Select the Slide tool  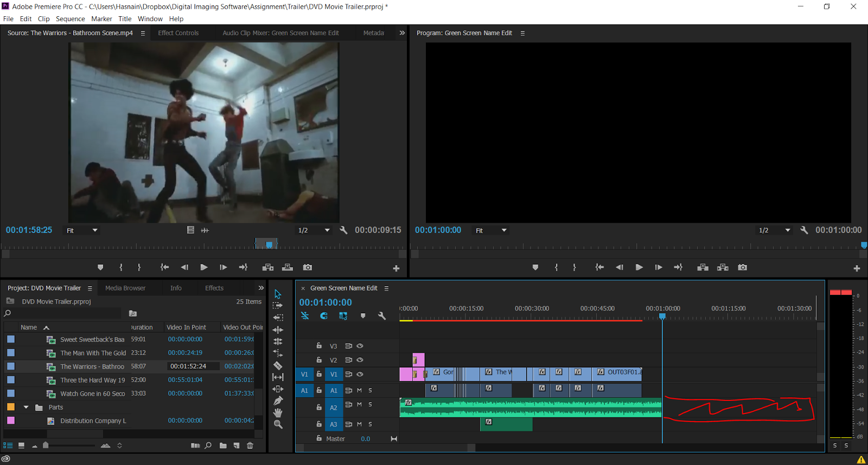pyautogui.click(x=278, y=389)
